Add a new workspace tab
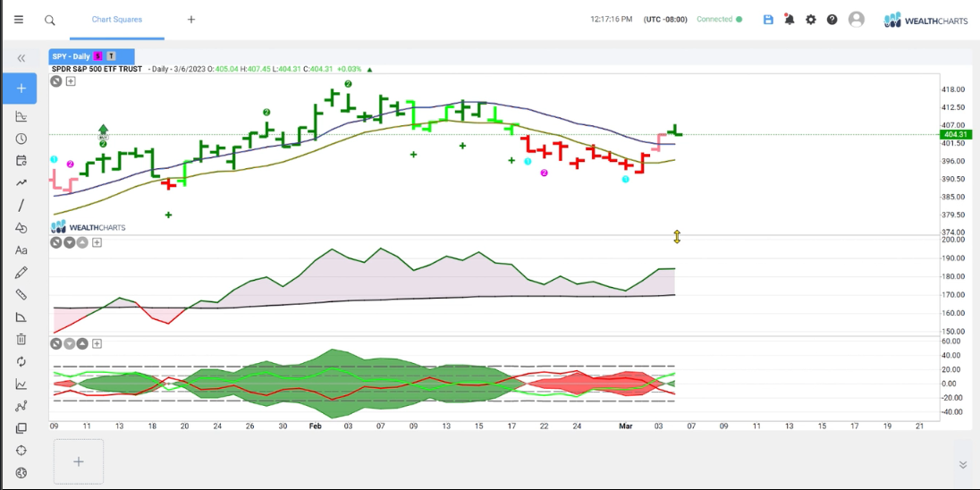The image size is (980, 490). [x=191, y=20]
